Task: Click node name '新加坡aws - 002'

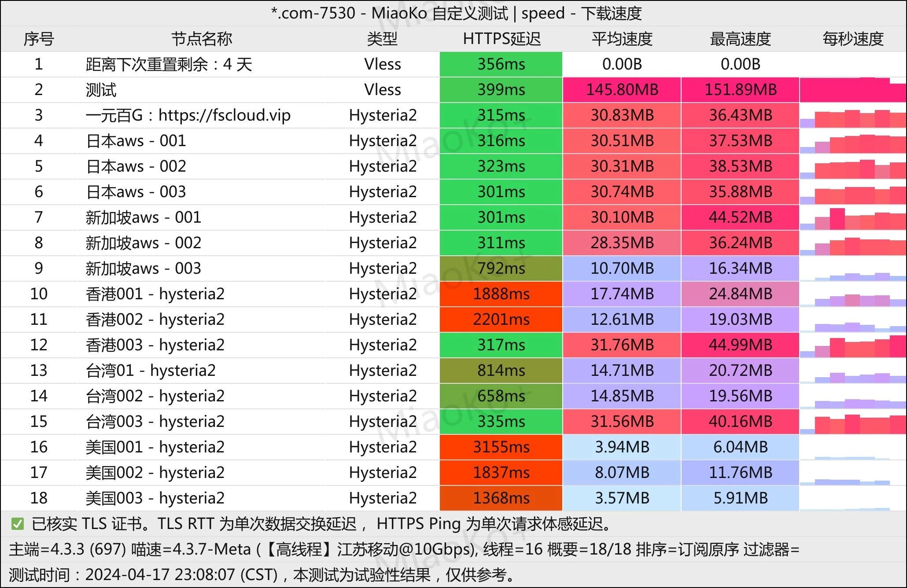Action: 144,243
